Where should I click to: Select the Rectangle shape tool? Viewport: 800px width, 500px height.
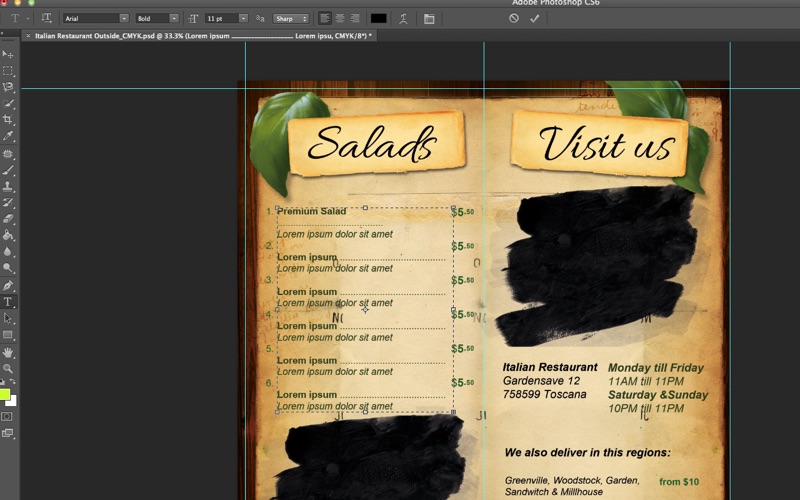pyautogui.click(x=8, y=335)
